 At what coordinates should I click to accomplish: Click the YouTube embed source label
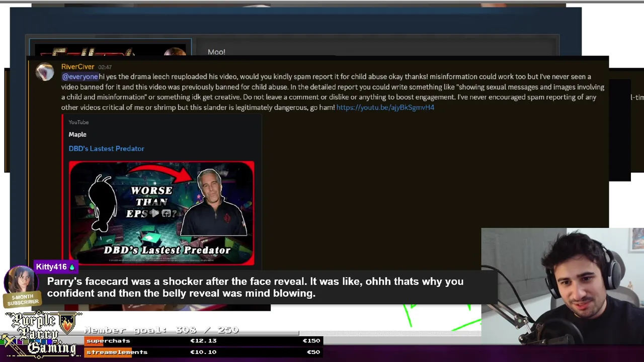pyautogui.click(x=78, y=122)
